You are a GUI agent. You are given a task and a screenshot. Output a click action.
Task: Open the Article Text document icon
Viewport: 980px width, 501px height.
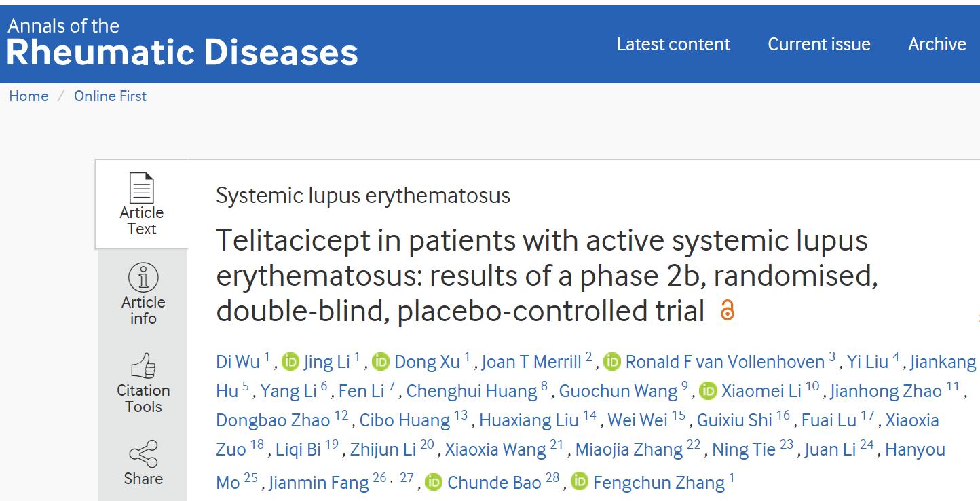pos(142,188)
